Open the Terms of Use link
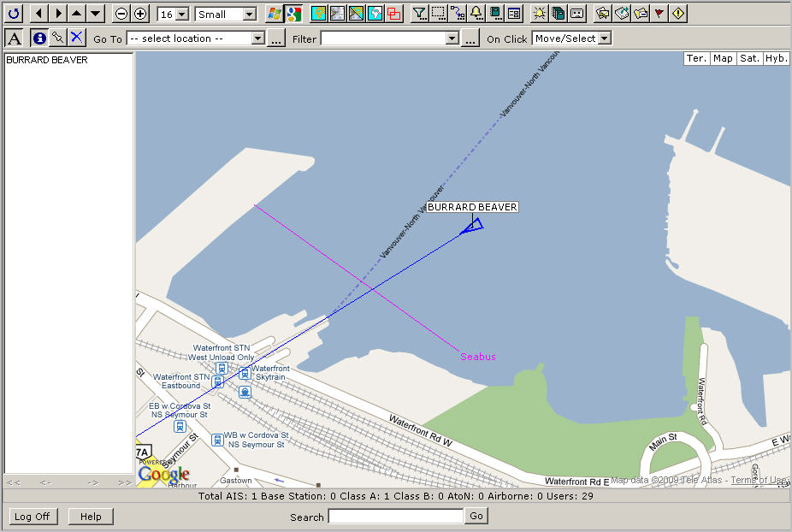This screenshot has height=532, width=792. point(758,481)
